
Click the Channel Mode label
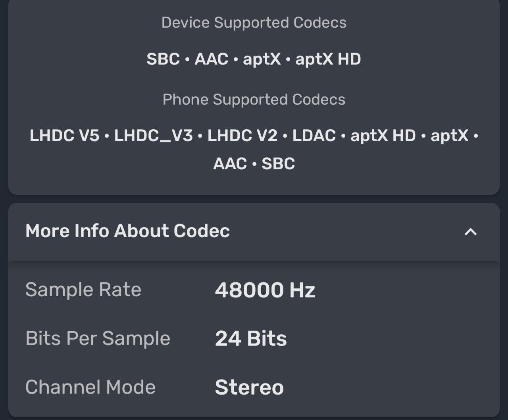coord(90,387)
